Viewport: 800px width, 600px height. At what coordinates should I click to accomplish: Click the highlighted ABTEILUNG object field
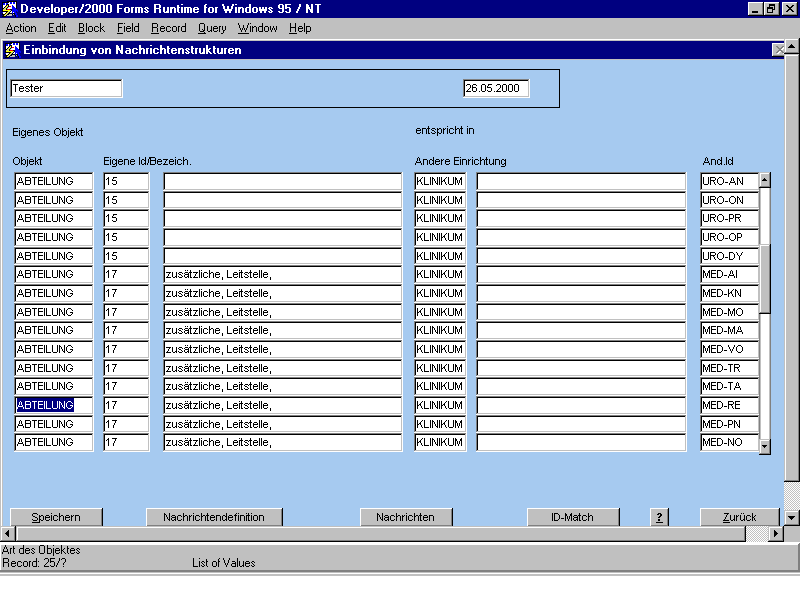pyautogui.click(x=53, y=405)
